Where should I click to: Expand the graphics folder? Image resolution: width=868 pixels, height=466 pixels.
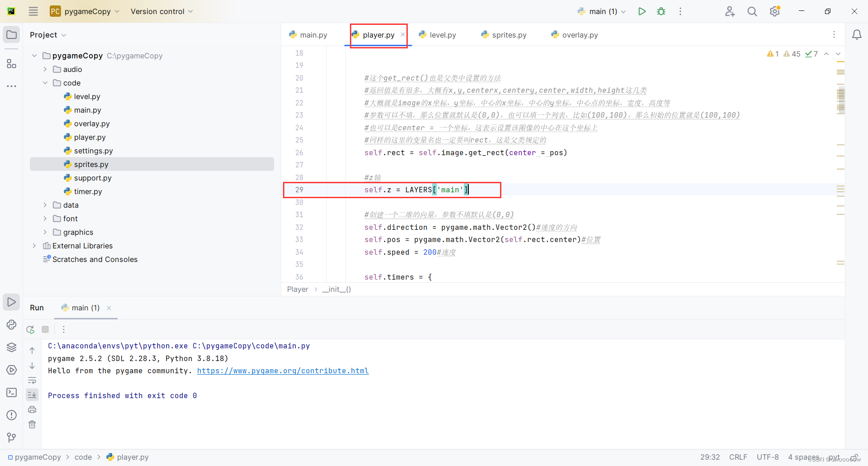[45, 232]
